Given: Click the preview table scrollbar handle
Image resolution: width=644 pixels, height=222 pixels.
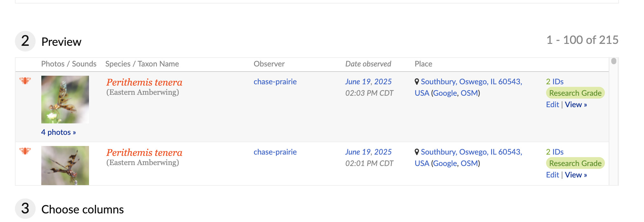Looking at the screenshot, I should [x=614, y=61].
